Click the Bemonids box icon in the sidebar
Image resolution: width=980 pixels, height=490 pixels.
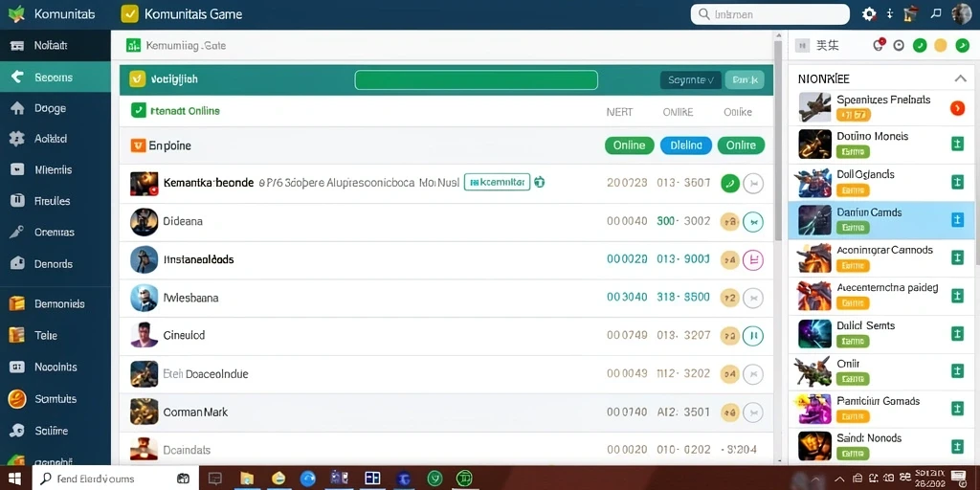point(17,303)
